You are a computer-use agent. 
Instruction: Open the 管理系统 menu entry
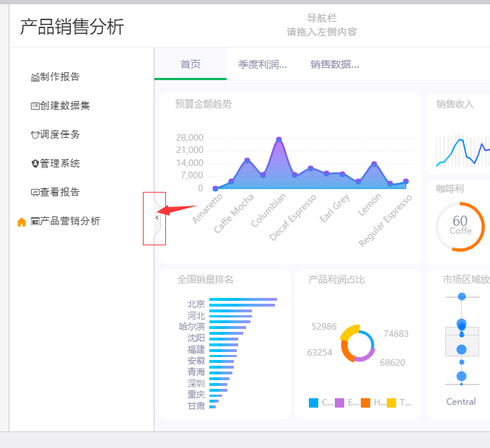[x=60, y=164]
